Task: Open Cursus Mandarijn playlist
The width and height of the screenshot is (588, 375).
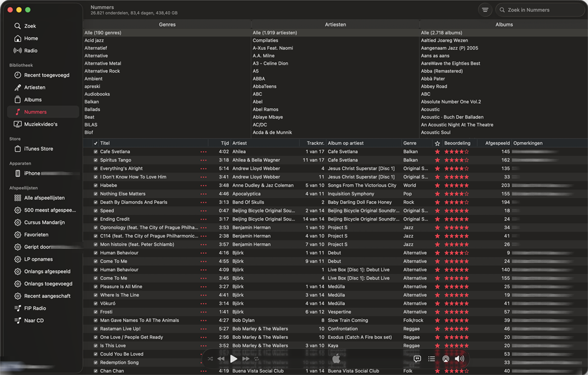Action: [x=39, y=223]
